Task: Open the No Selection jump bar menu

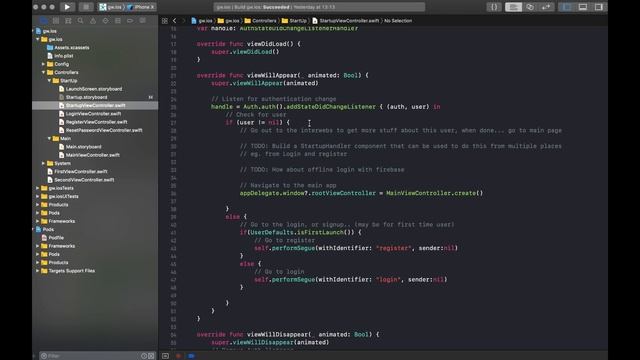Action: (x=398, y=21)
